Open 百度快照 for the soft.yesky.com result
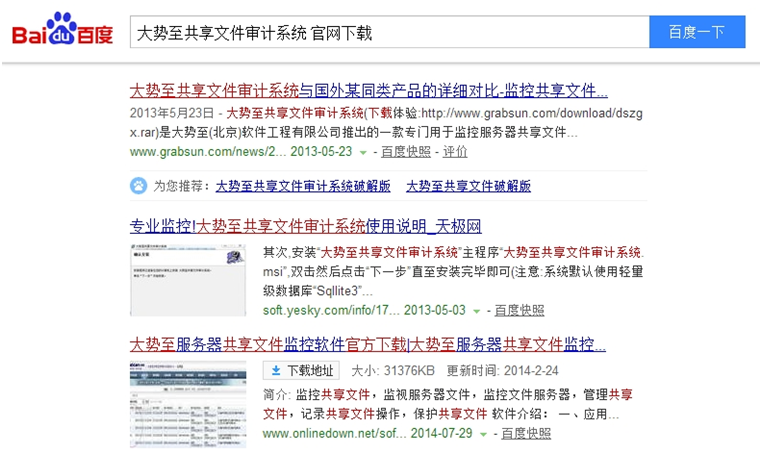This screenshot has width=762, height=455. point(519,310)
